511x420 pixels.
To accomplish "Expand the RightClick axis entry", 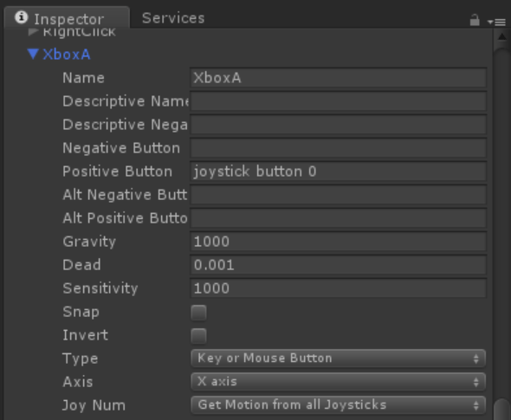I will point(33,31).
